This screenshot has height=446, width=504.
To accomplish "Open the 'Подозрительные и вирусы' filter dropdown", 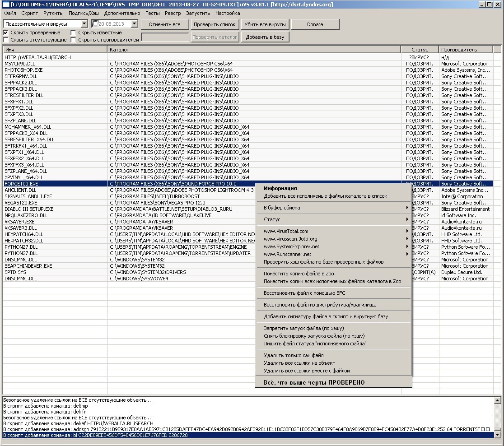I will [84, 24].
